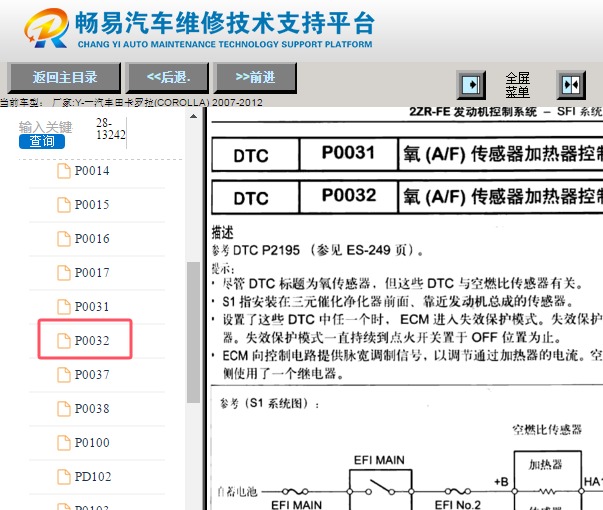Image resolution: width=603 pixels, height=510 pixels.
Task: Click the 描述 heading
Action: pyautogui.click(x=223, y=233)
